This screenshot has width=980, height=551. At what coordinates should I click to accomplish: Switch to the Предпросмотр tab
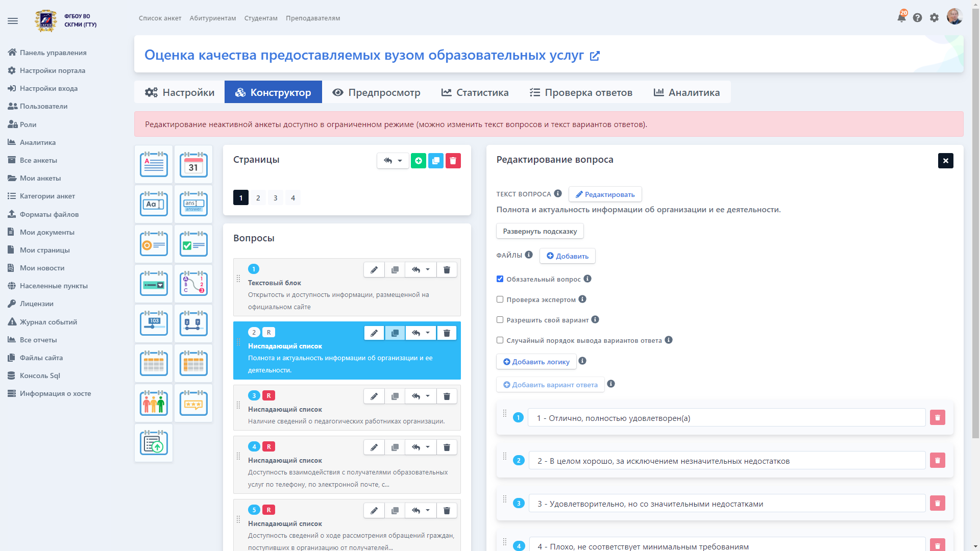(377, 92)
